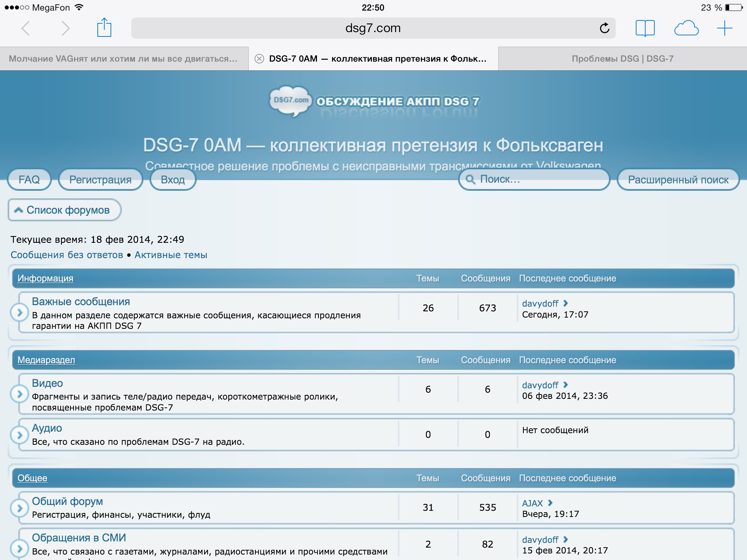Expand the Список форумов breadcrumb
The height and width of the screenshot is (560, 747).
click(65, 210)
